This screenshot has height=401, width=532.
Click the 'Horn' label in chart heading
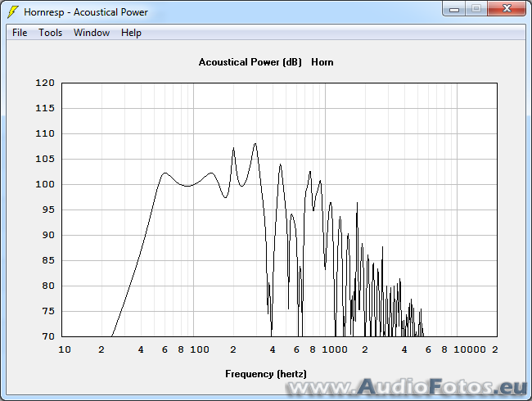322,62
